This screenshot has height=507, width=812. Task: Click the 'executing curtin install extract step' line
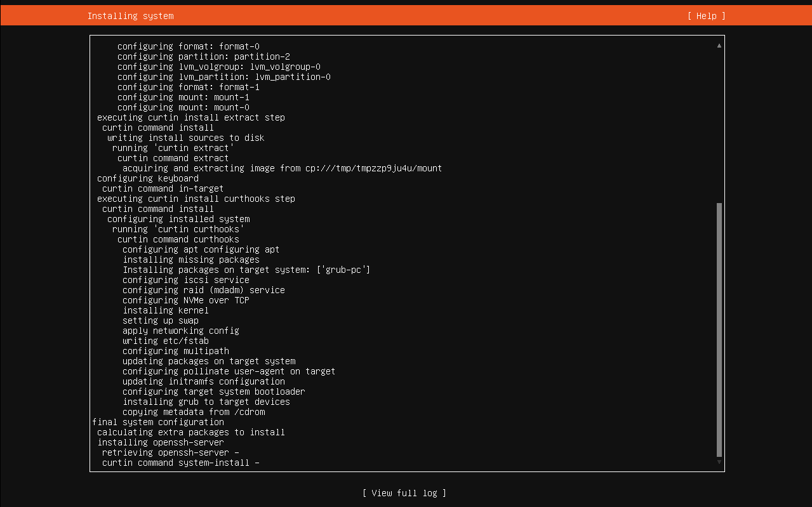(190, 117)
